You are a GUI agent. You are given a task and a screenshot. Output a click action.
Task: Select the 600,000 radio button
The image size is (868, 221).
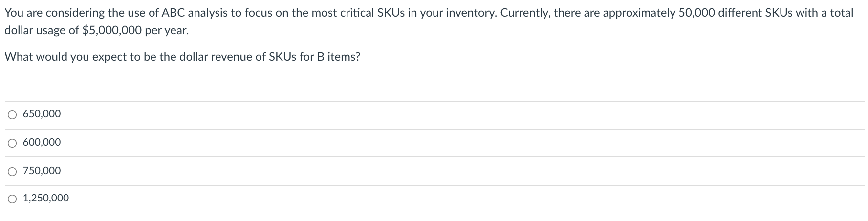point(13,143)
